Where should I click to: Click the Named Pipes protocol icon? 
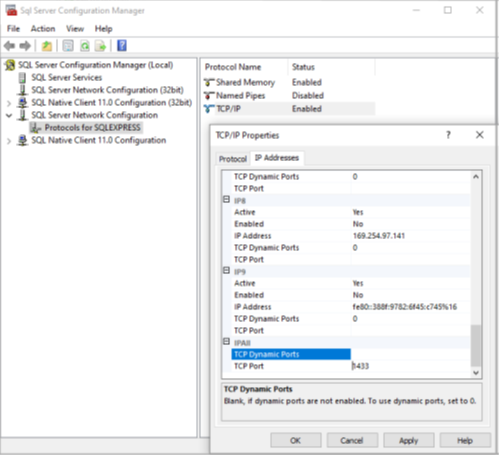[209, 96]
